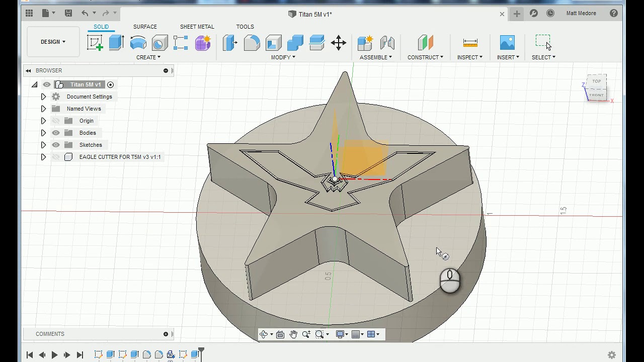Open timeline settings gear

click(x=612, y=355)
